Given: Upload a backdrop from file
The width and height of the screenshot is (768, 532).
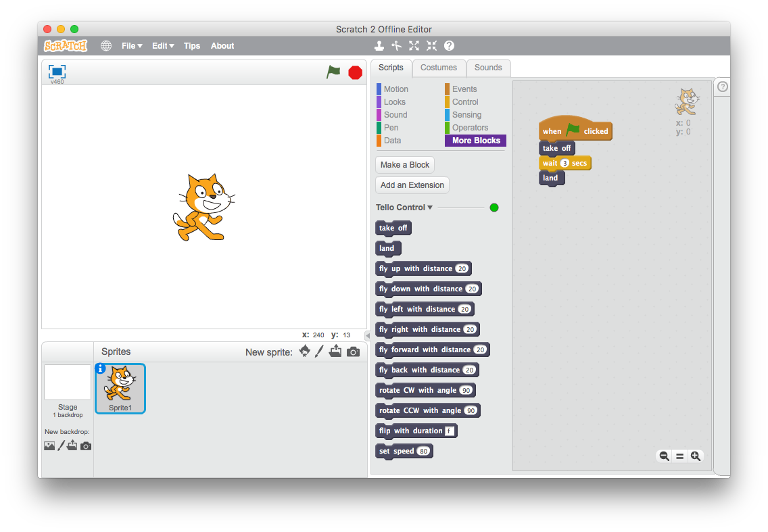Looking at the screenshot, I should pyautogui.click(x=72, y=445).
